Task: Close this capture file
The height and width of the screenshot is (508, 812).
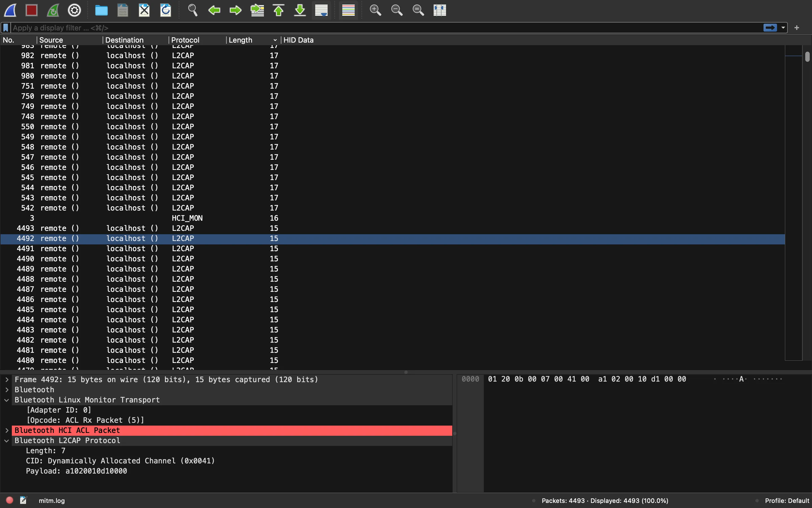Action: tap(144, 10)
